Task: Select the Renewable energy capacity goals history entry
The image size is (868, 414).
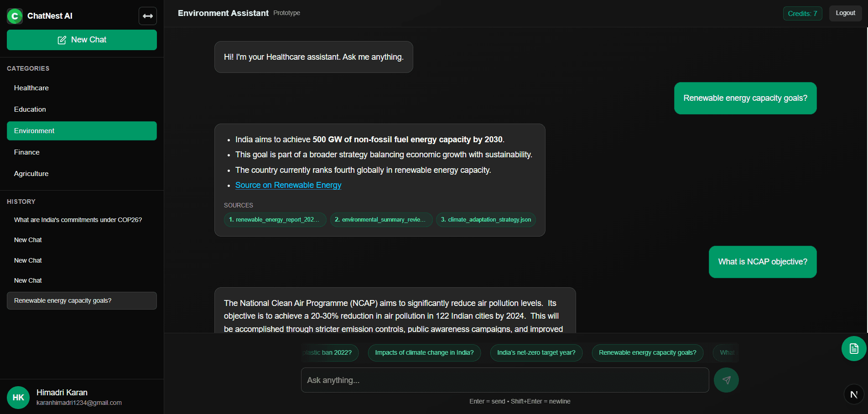Action: click(63, 300)
